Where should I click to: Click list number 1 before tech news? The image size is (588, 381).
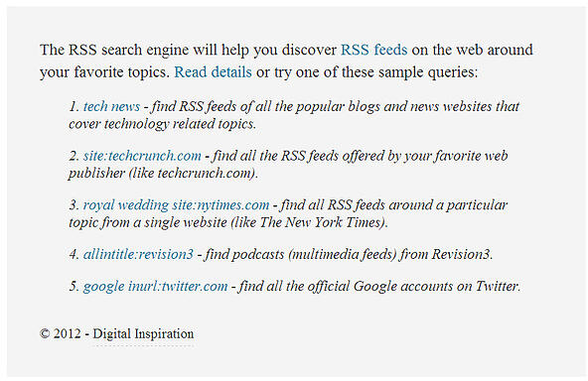coord(73,107)
